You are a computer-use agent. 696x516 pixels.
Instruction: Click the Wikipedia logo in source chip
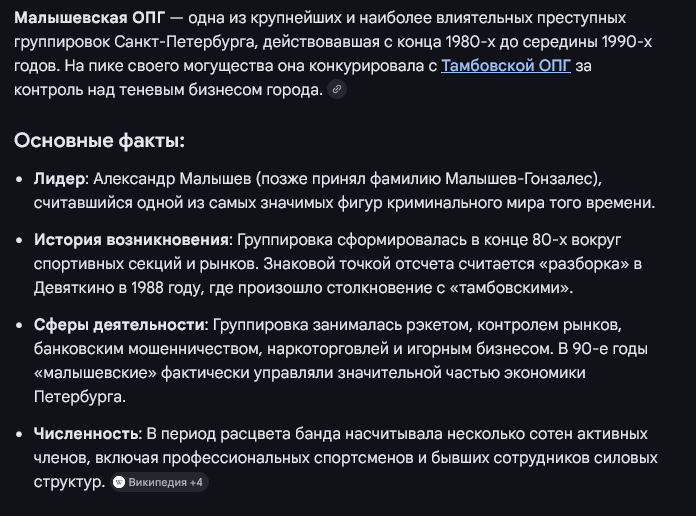pyautogui.click(x=119, y=482)
